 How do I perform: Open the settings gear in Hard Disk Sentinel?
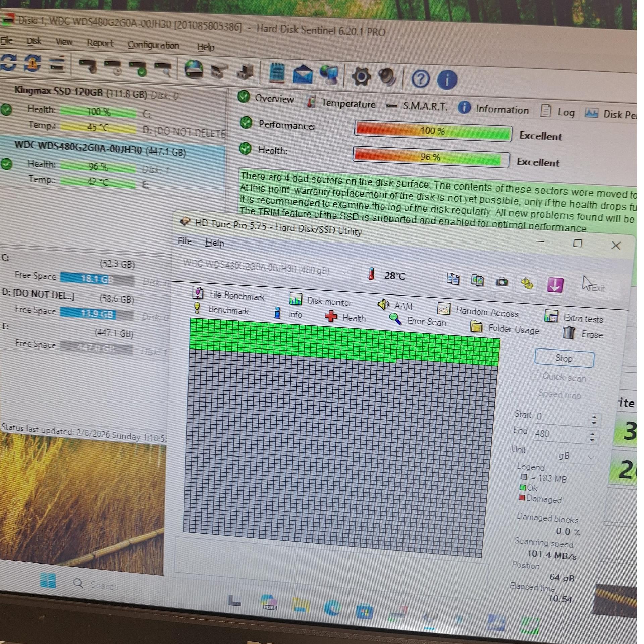click(x=361, y=77)
